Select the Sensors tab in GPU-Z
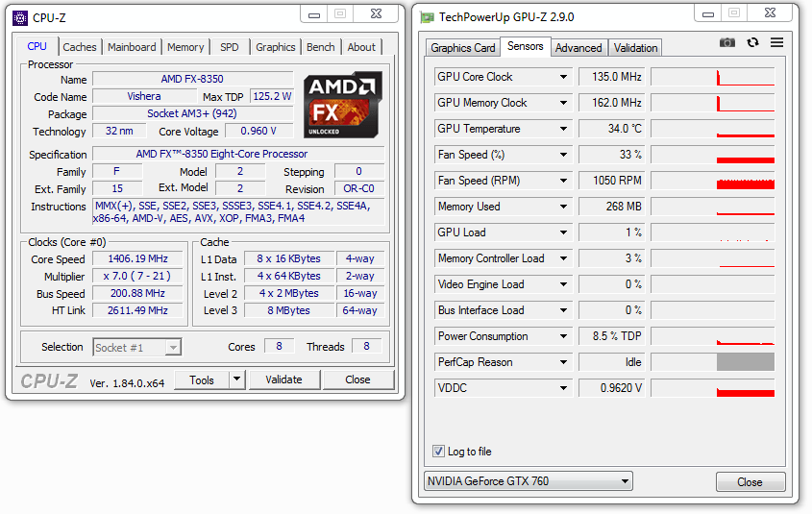 (525, 46)
